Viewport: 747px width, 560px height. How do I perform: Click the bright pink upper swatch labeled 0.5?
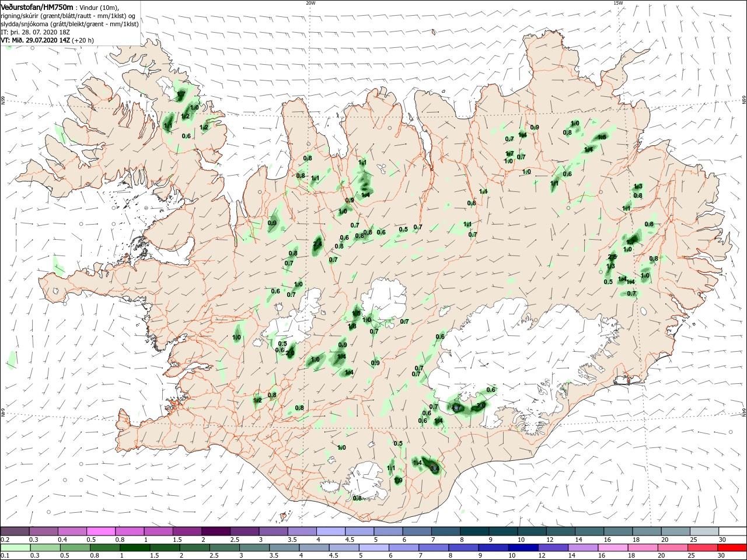coord(100,531)
